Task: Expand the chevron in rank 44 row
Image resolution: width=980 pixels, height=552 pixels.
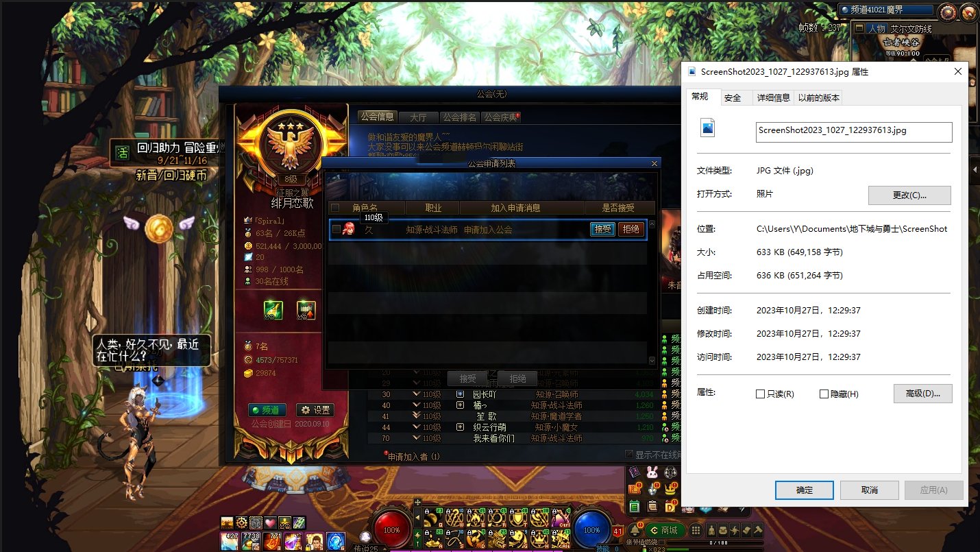Action: click(x=417, y=426)
